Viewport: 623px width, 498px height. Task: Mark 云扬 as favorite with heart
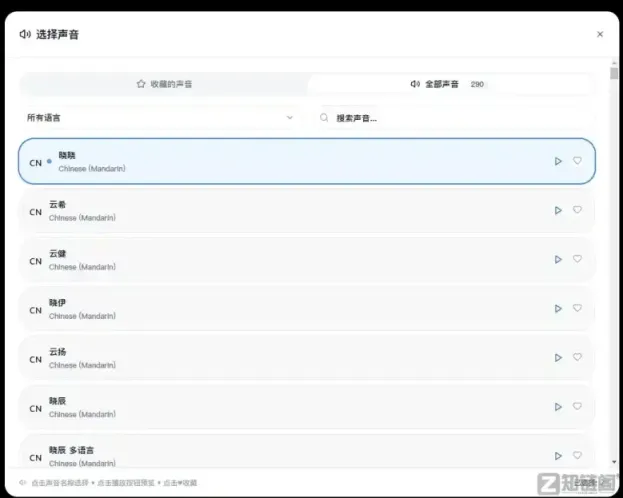(x=577, y=357)
